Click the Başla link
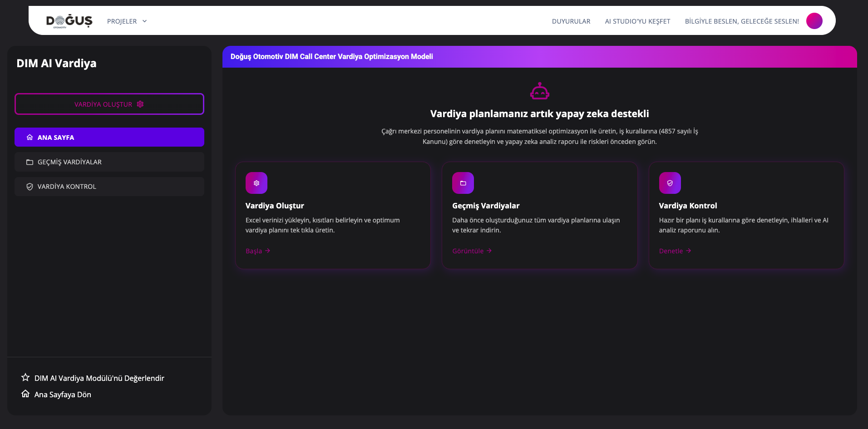 (258, 251)
